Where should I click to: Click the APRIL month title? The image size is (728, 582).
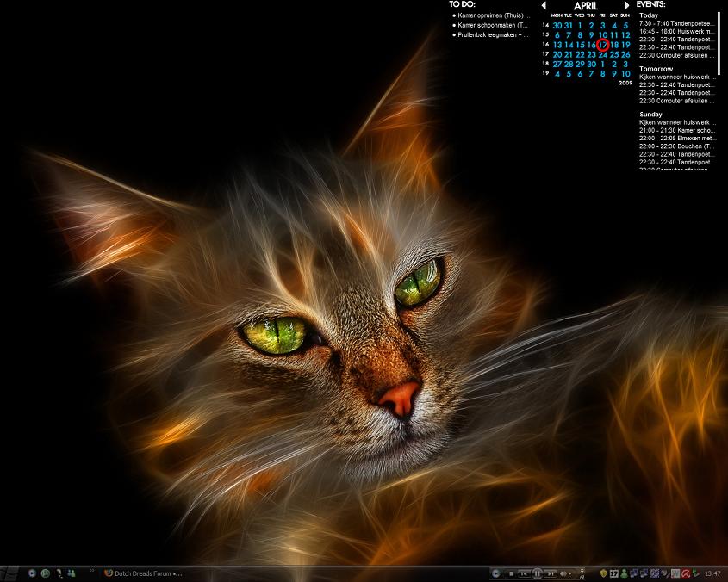click(x=586, y=6)
